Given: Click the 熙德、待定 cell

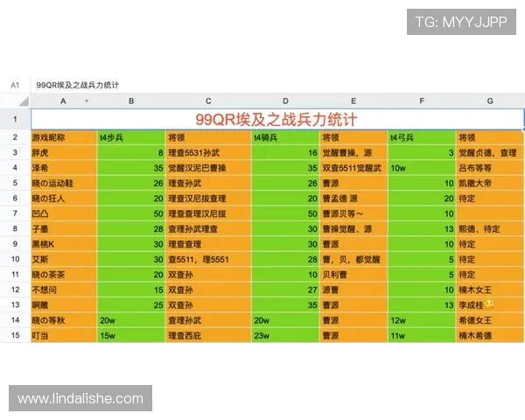Looking at the screenshot, I should [490, 228].
